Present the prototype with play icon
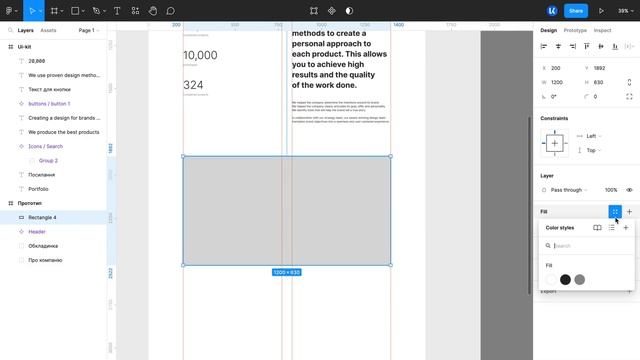640x360 pixels. coord(601,11)
